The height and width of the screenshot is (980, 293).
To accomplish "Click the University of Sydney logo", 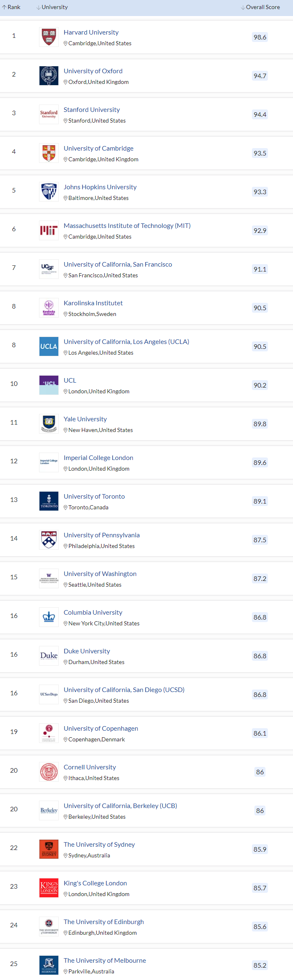I will [x=48, y=849].
